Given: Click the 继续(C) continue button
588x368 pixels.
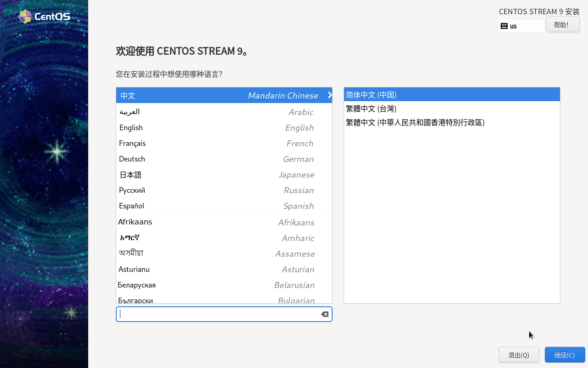Looking at the screenshot, I should click(x=565, y=355).
